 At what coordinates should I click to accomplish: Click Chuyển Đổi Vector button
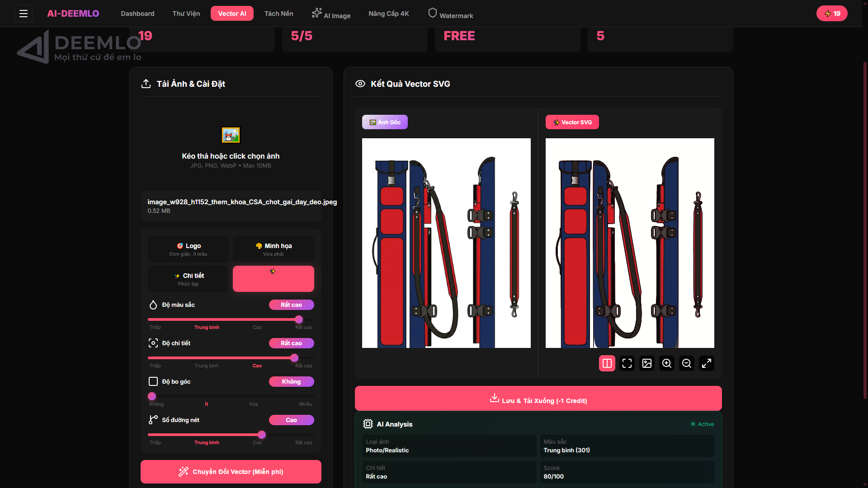(231, 472)
